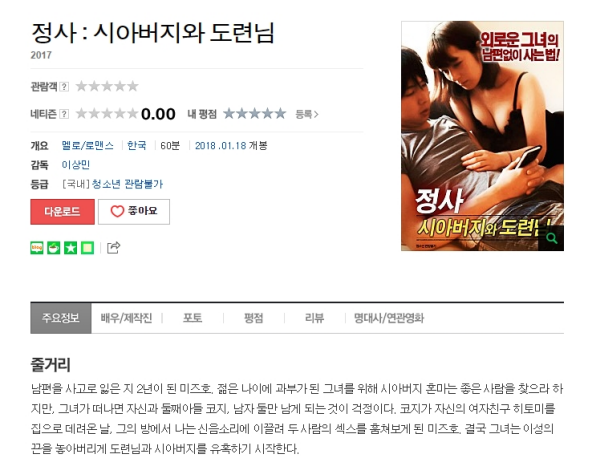Click the movie poster thumbnail
This screenshot has width=600, height=470.
coord(482,136)
